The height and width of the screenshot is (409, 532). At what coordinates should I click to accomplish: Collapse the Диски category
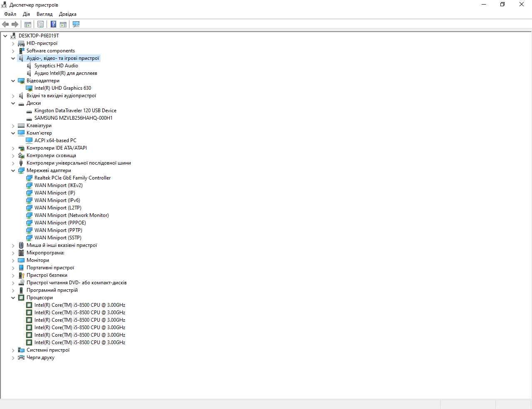click(13, 103)
